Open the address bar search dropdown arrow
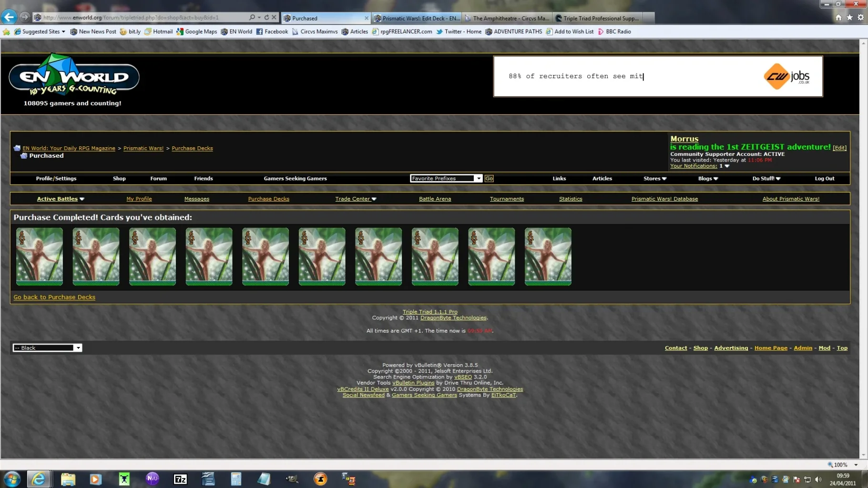The height and width of the screenshot is (488, 868). point(259,17)
